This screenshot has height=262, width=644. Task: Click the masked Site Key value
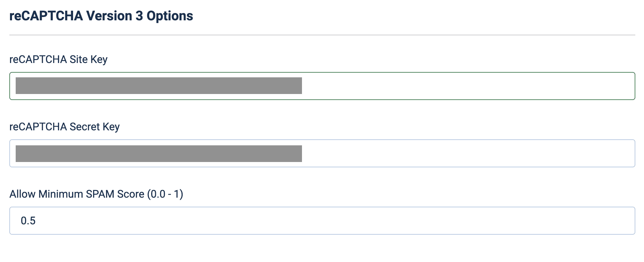click(158, 86)
